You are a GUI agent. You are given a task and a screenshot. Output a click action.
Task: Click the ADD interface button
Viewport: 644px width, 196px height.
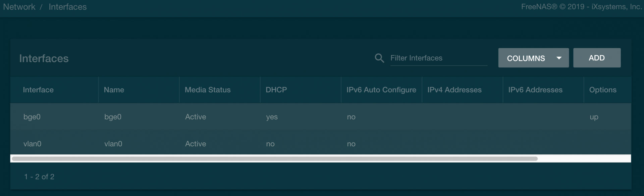[x=597, y=58]
